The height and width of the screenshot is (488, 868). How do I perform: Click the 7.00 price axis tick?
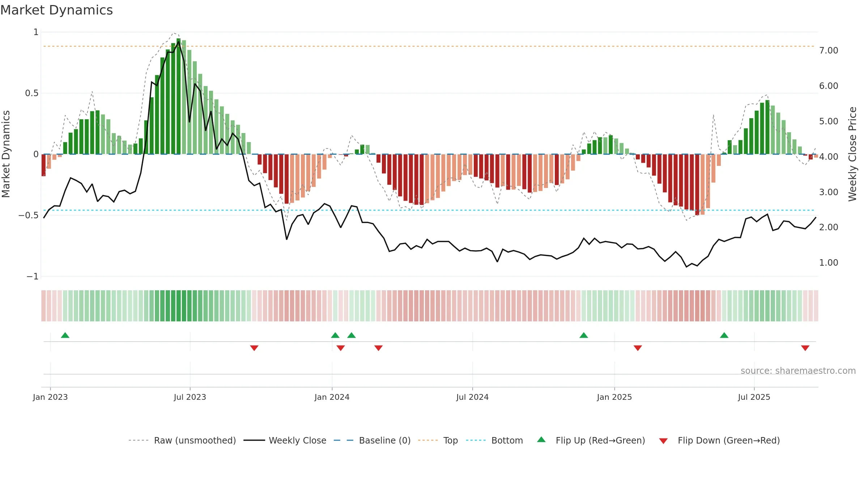[x=829, y=50]
